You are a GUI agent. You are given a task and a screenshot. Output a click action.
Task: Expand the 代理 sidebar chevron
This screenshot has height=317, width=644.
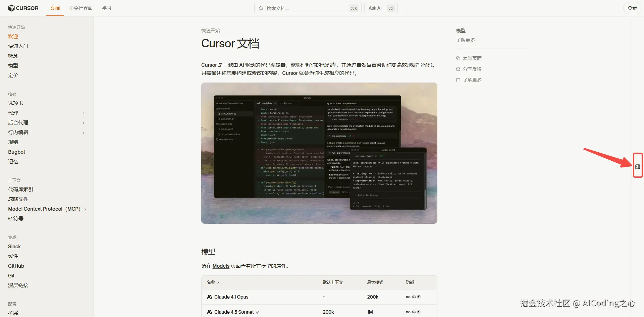tap(84, 113)
